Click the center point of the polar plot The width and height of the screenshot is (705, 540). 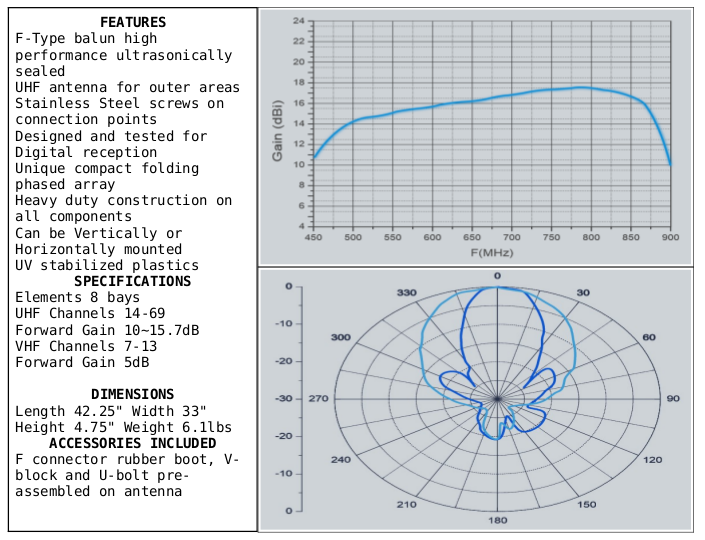coord(497,399)
